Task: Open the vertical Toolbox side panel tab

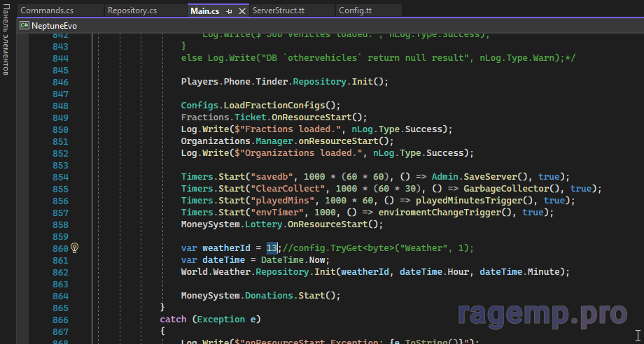Action: point(6,43)
